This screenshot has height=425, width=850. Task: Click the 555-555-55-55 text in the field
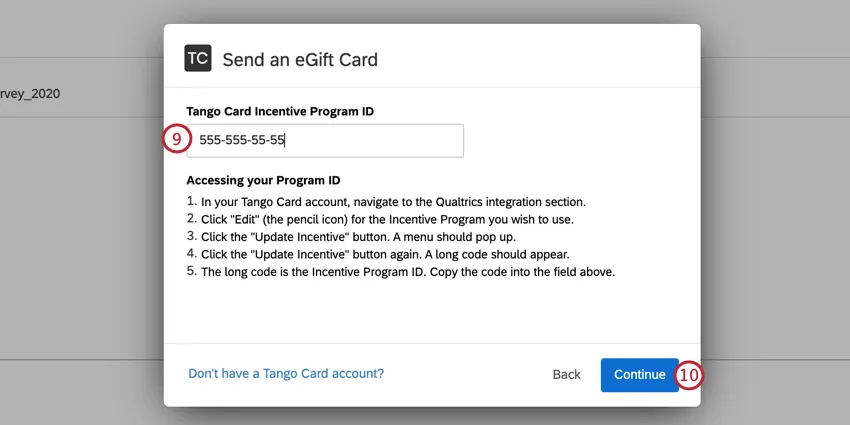tap(242, 141)
